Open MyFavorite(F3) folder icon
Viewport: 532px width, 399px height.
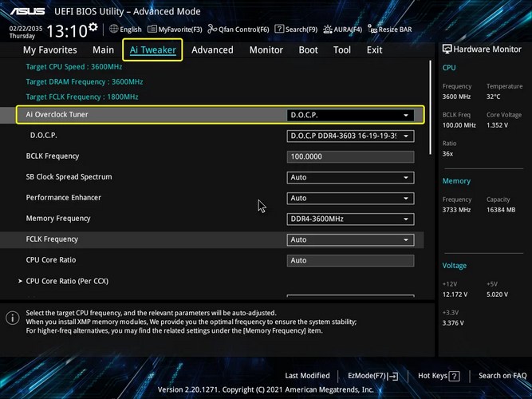152,30
